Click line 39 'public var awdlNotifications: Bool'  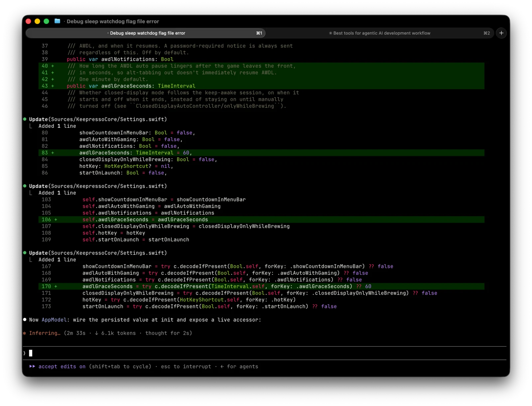[120, 59]
